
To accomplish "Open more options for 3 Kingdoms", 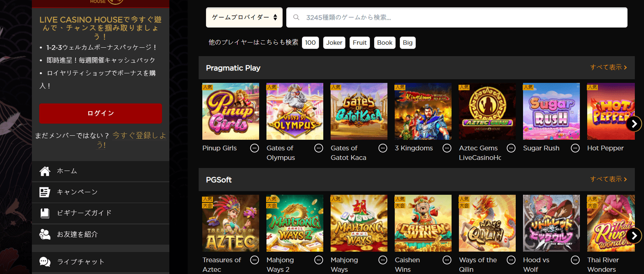I will [447, 148].
